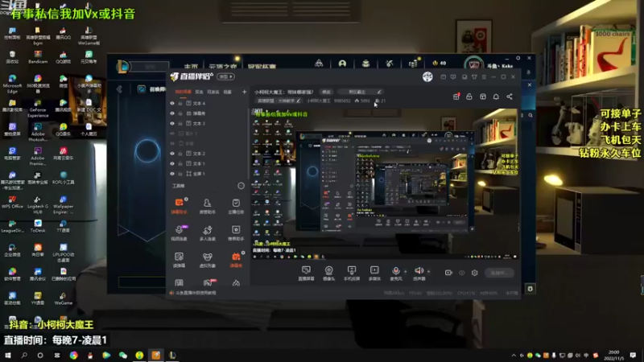This screenshot has width=644, height=362.
Task: Open the 虚拟形象 tool
Action: click(208, 259)
